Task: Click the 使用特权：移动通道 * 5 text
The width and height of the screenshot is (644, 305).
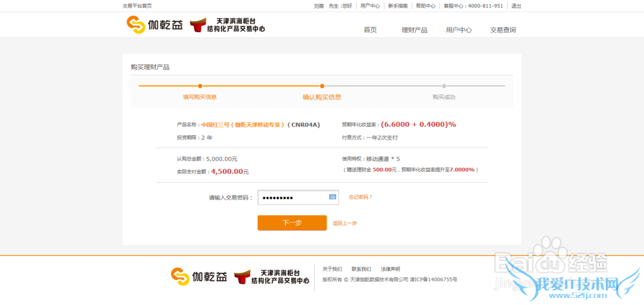Action: (x=371, y=159)
